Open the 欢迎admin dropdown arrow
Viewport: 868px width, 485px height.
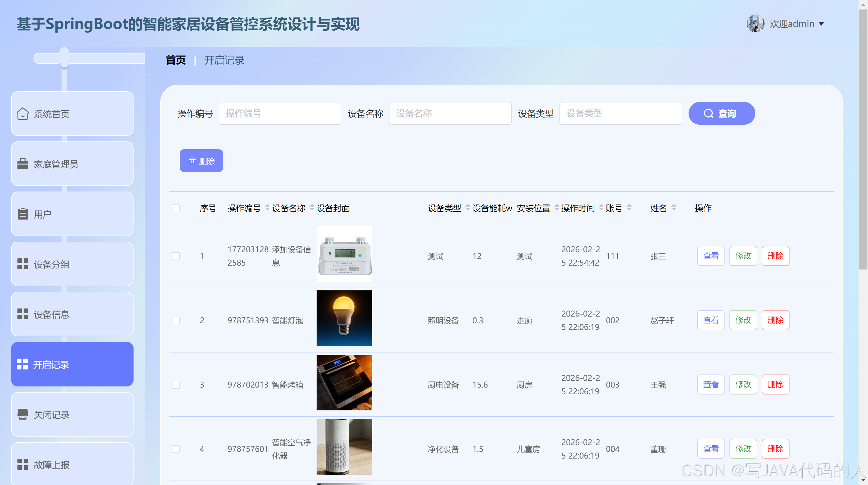[821, 24]
